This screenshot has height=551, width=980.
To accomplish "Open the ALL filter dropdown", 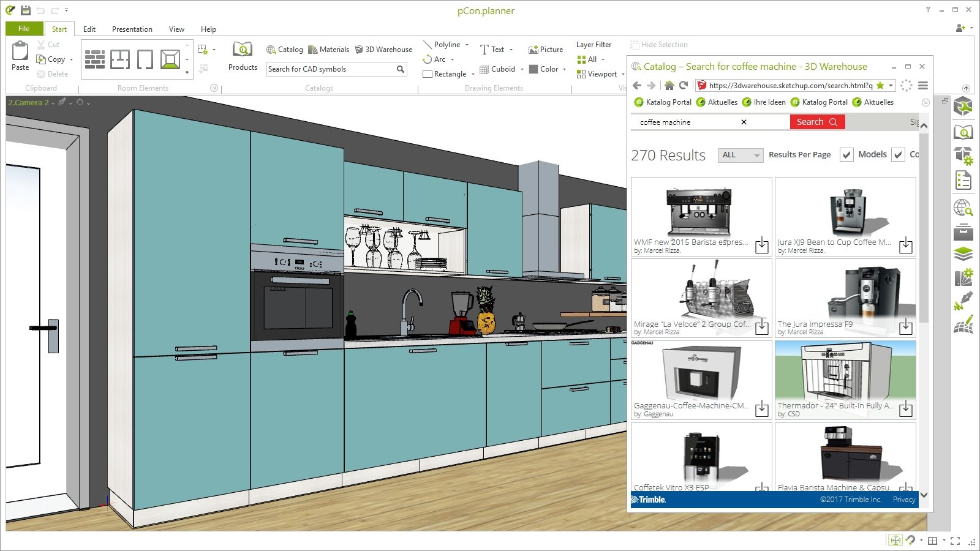I will pos(741,155).
